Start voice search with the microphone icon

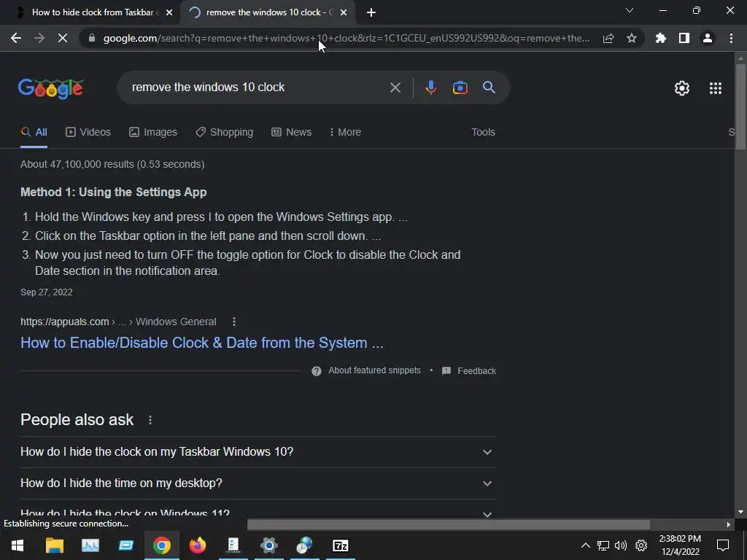(430, 87)
